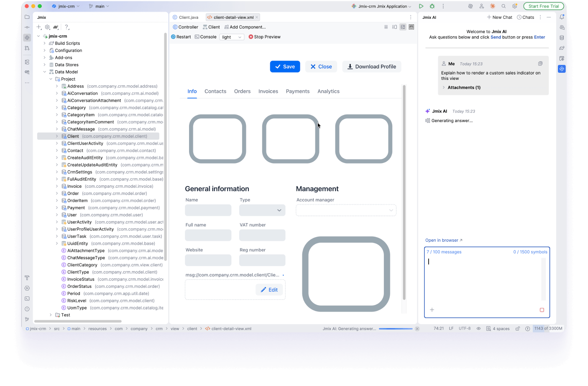Viewport: 588px width, 386px height.
Task: Open the Problems tool window icon
Action: pos(27,309)
